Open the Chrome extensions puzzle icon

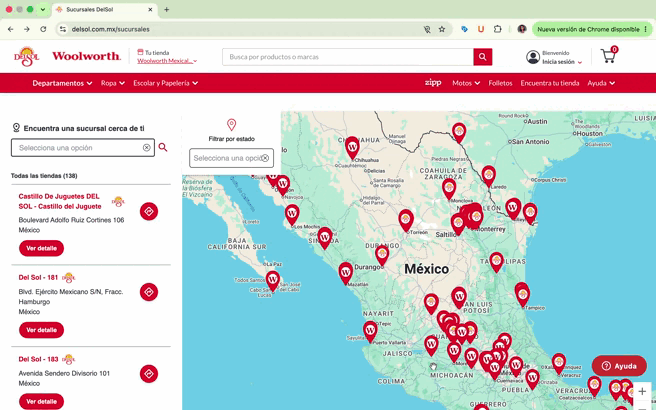pos(497,29)
